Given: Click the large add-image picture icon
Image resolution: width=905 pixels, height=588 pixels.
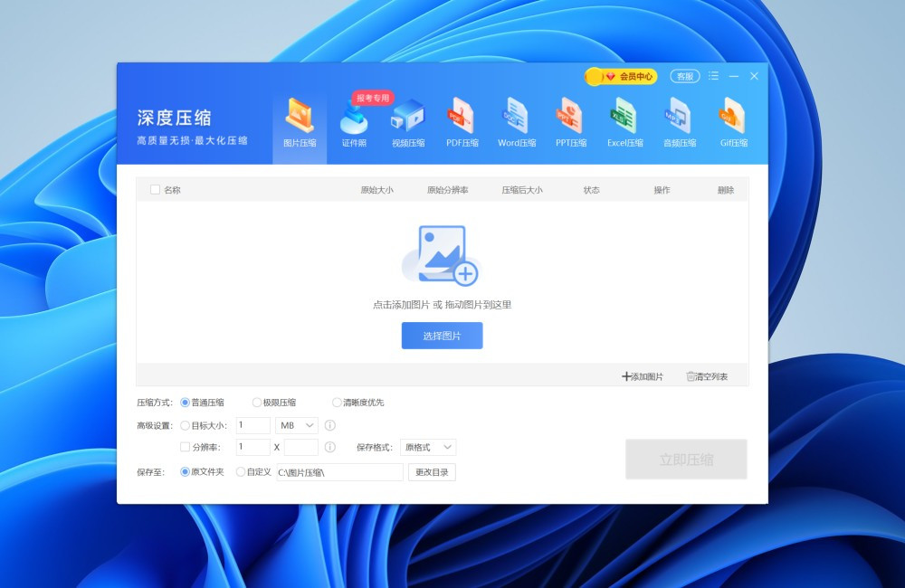Looking at the screenshot, I should [x=441, y=255].
